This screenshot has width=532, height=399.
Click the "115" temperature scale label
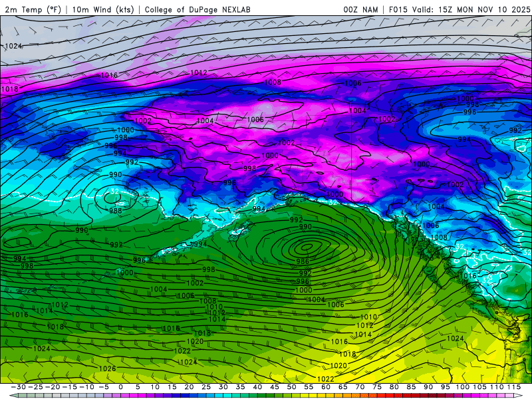pyautogui.click(x=514, y=387)
